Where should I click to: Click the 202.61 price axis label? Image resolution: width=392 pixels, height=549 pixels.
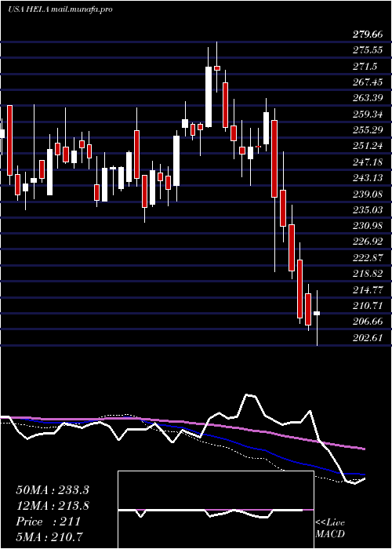coord(368,337)
